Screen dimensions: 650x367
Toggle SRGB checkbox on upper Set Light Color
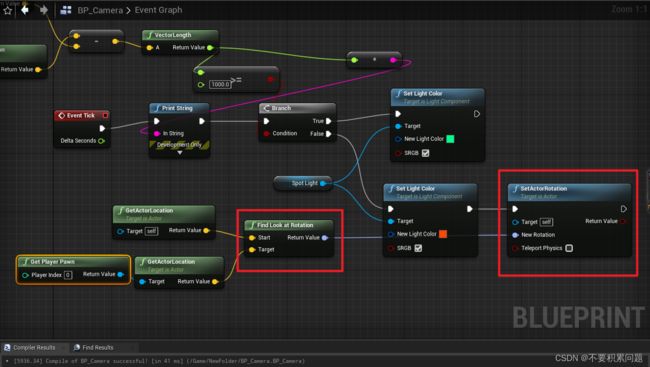(x=425, y=153)
